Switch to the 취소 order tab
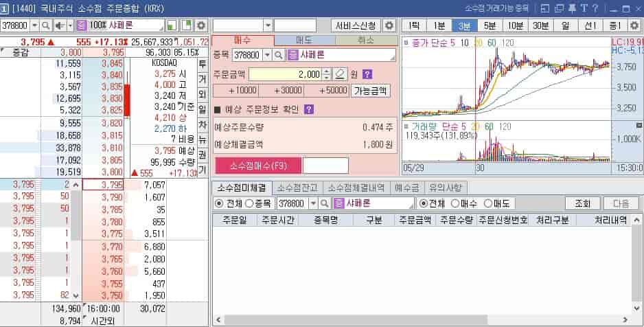Screen dimensions: 644x327 point(367,41)
